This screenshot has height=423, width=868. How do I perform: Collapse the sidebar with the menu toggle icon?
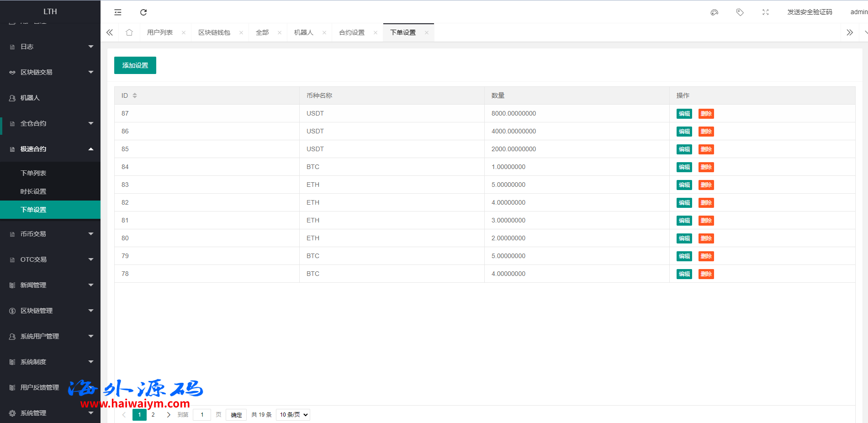(x=118, y=12)
